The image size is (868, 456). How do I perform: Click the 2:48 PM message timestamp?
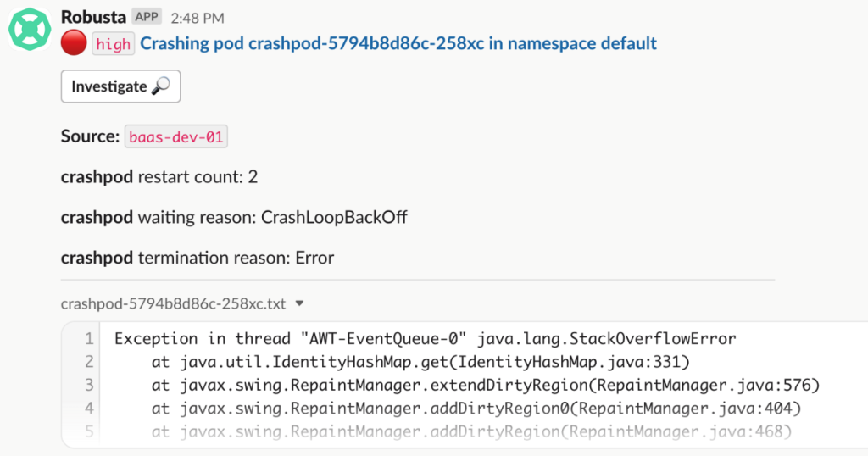pos(196,17)
